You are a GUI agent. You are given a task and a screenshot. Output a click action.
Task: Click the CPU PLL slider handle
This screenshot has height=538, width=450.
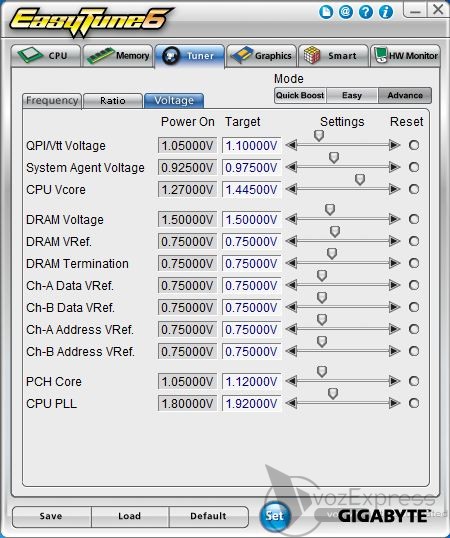coord(333,394)
